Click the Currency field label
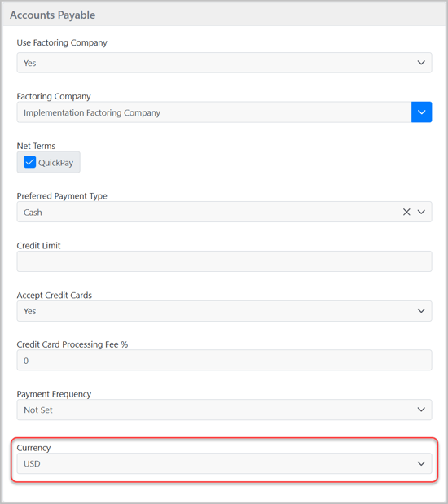The width and height of the screenshot is (448, 504). pyautogui.click(x=33, y=448)
